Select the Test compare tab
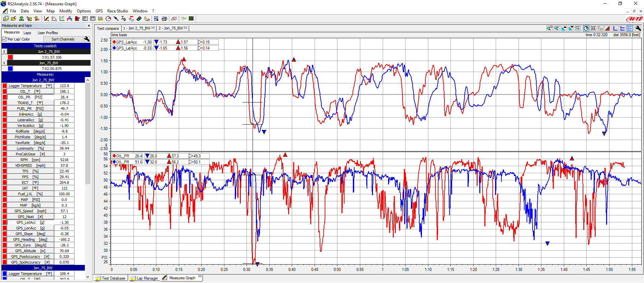The width and height of the screenshot is (644, 283). click(x=108, y=28)
